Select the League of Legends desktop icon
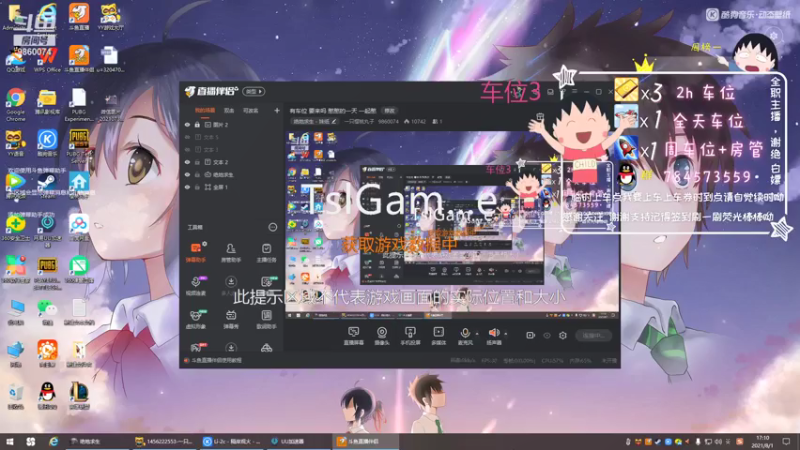800x450 pixels. (x=79, y=397)
